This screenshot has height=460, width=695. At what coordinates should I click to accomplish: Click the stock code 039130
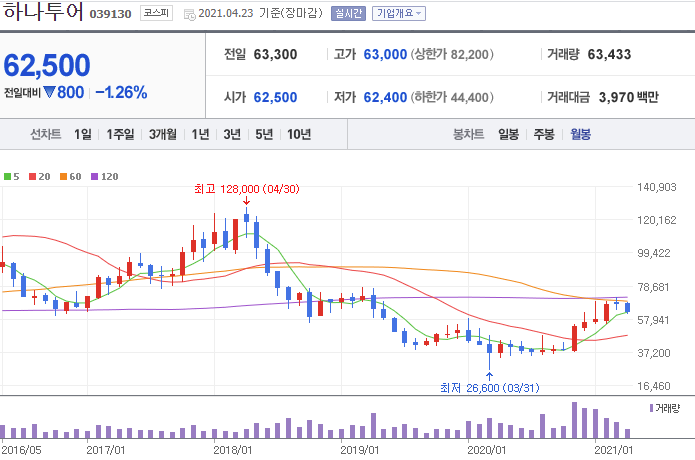coord(110,14)
